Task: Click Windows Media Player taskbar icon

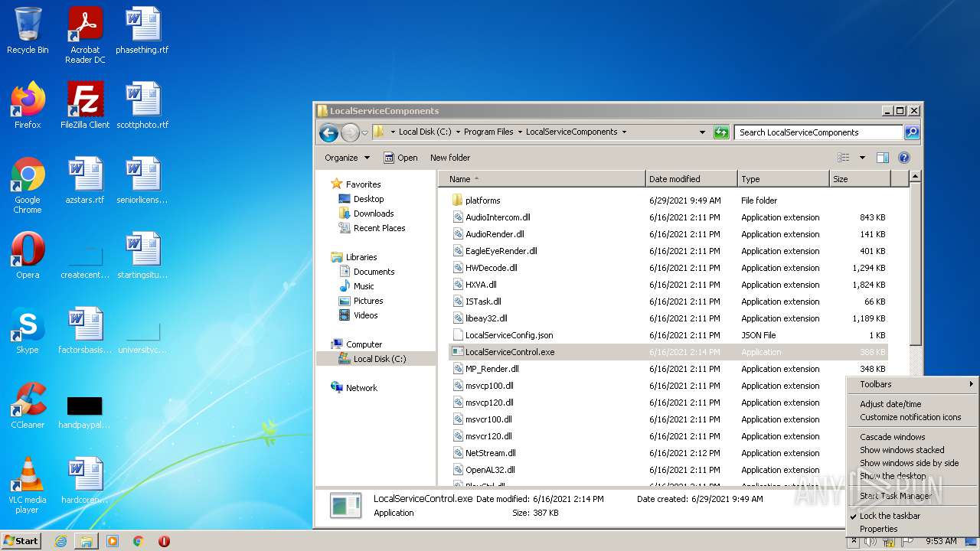Action: 113,541
